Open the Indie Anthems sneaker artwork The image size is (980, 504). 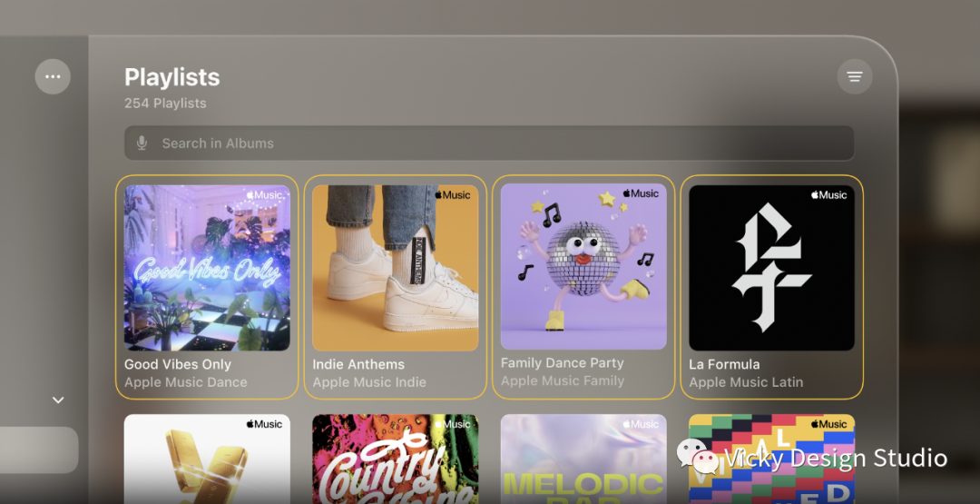click(x=395, y=268)
